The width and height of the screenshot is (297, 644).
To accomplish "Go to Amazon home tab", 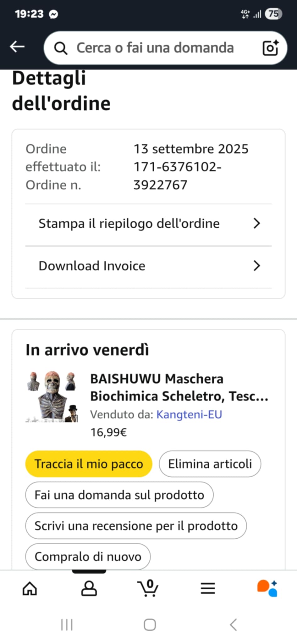I will pos(30,588).
